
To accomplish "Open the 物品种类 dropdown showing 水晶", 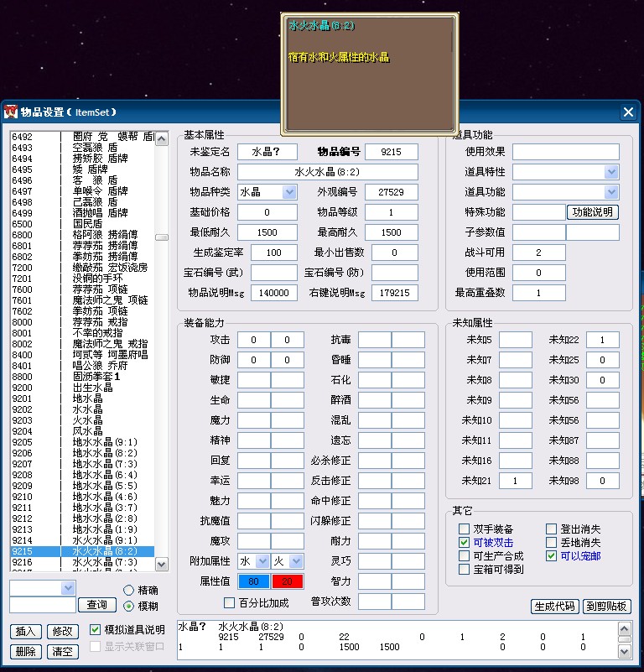I will [289, 192].
